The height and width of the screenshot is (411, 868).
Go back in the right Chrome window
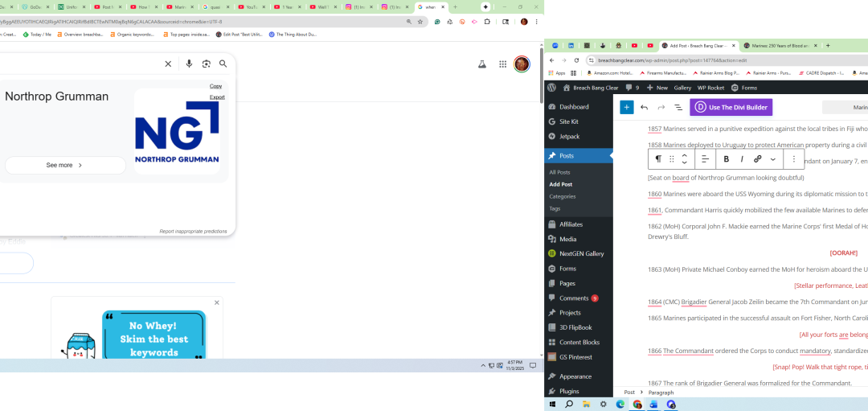point(552,60)
